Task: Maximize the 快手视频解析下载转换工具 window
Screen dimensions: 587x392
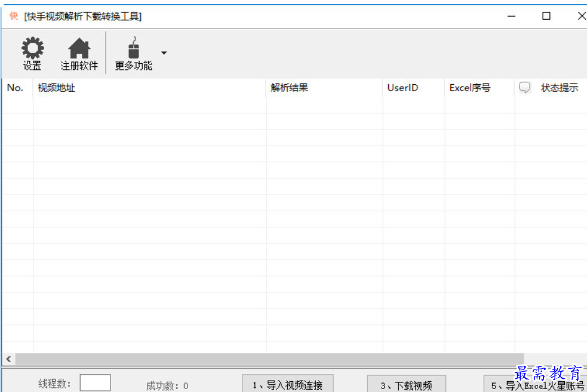Action: point(546,16)
